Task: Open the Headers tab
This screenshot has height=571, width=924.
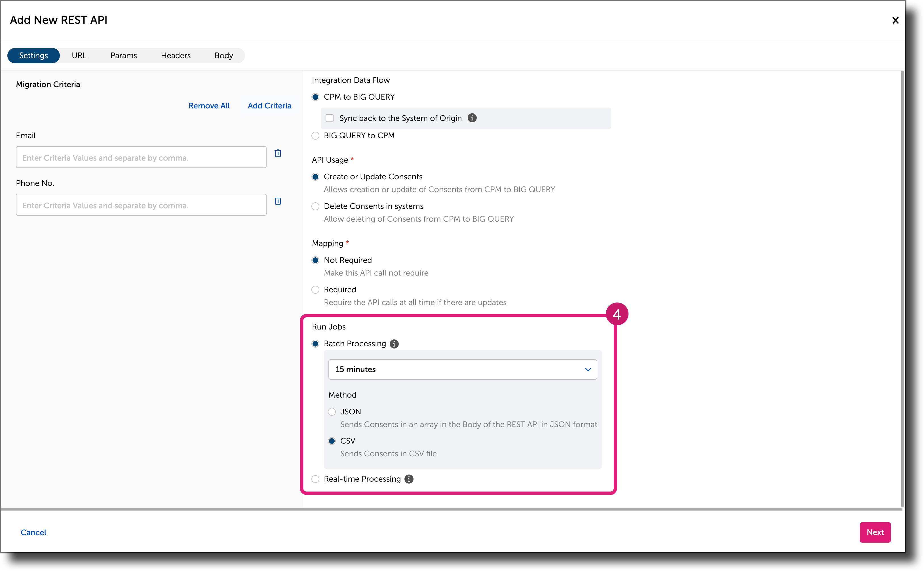Action: pos(176,56)
